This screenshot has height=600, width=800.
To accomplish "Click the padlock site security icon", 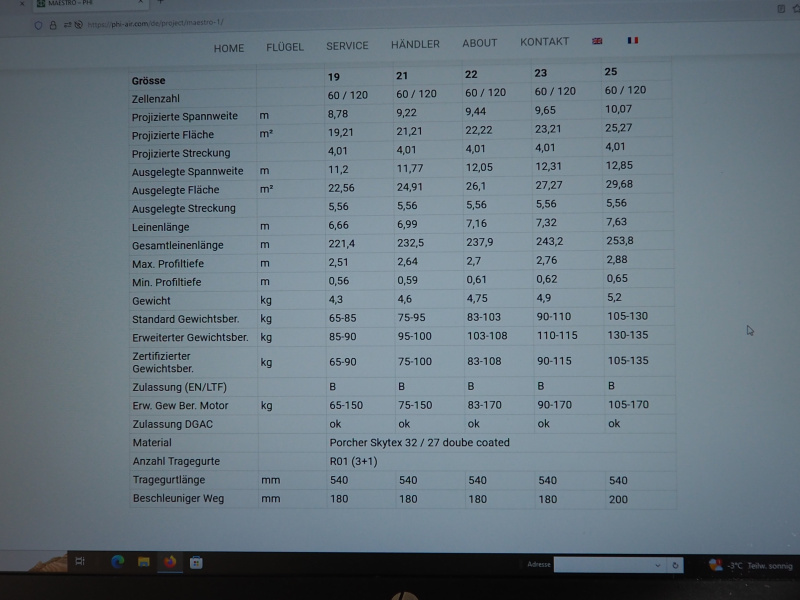I will [x=53, y=25].
